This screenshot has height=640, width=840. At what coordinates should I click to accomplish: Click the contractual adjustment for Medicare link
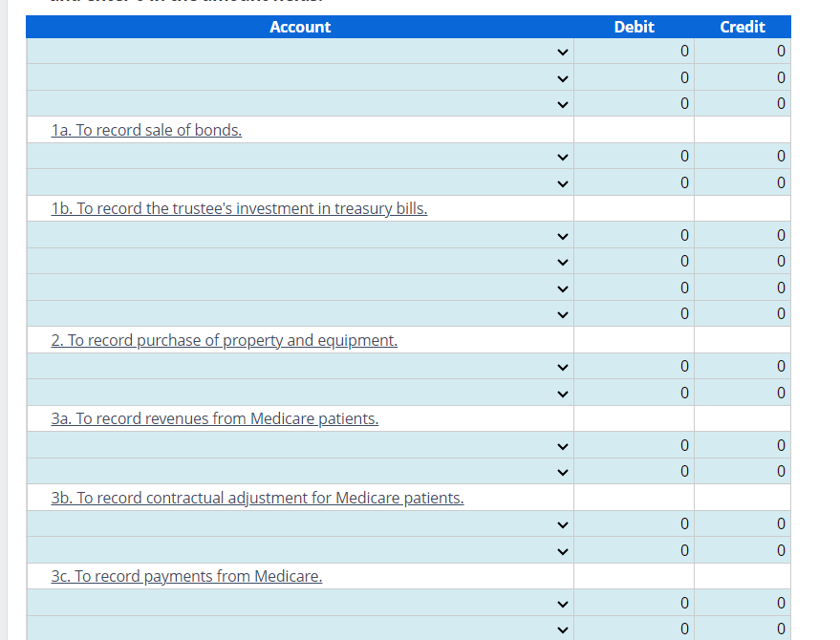257,497
